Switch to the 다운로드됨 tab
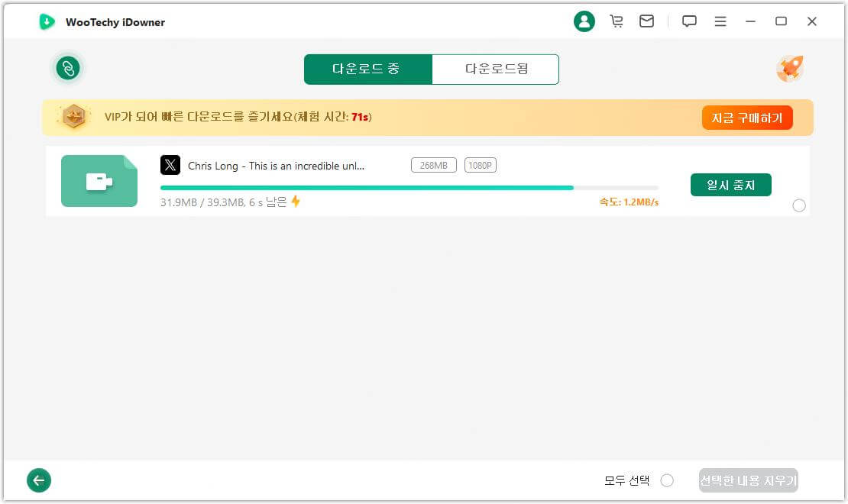The image size is (848, 504). 496,69
